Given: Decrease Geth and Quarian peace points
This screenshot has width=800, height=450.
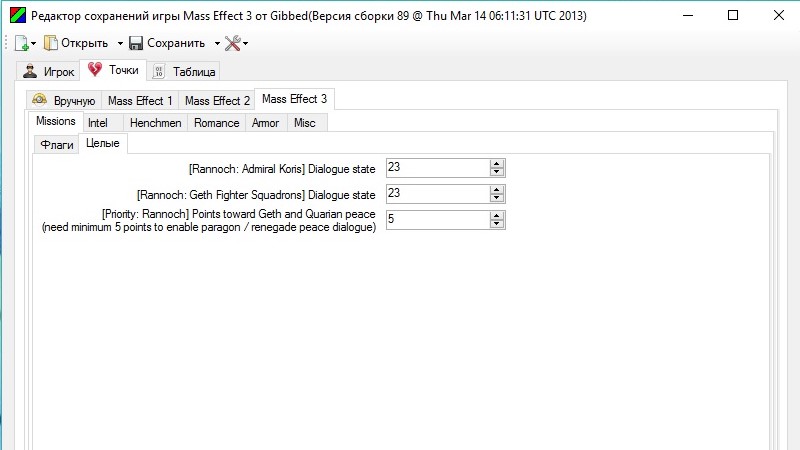Looking at the screenshot, I should coord(496,224).
